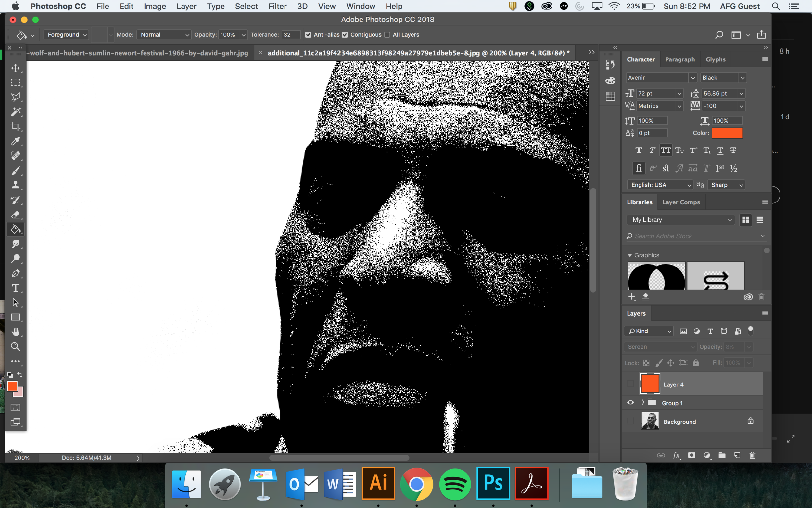This screenshot has height=508, width=812.
Task: Open the Foreground fill source dropdown
Action: tap(66, 34)
